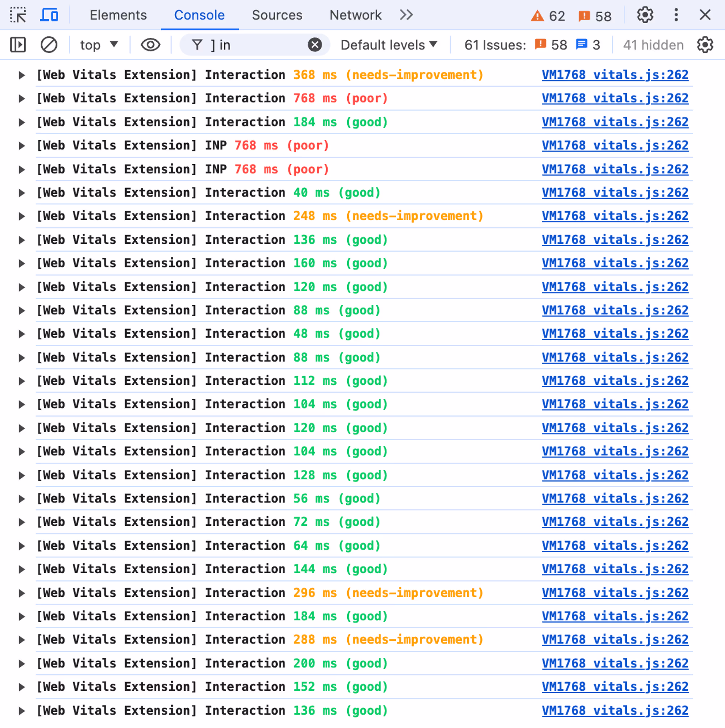Screen dimensions: 725x728
Task: Open vitals.js:262 link for Interaction 48 ms
Action: (615, 334)
